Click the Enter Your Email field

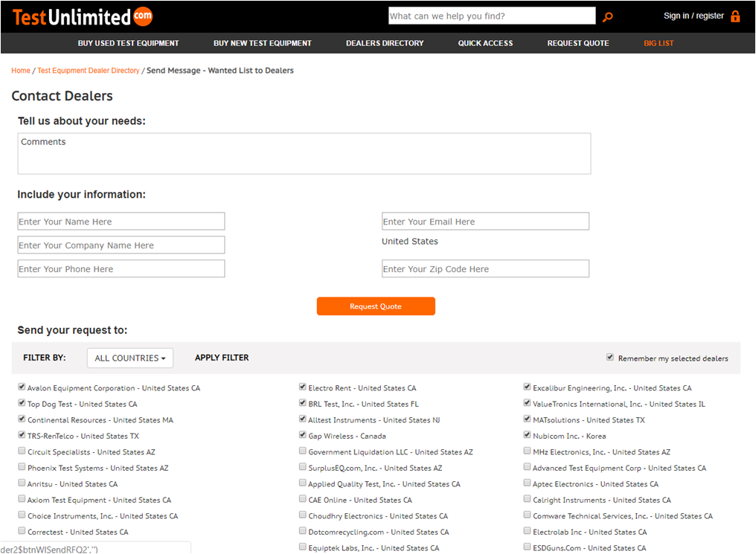tap(485, 222)
